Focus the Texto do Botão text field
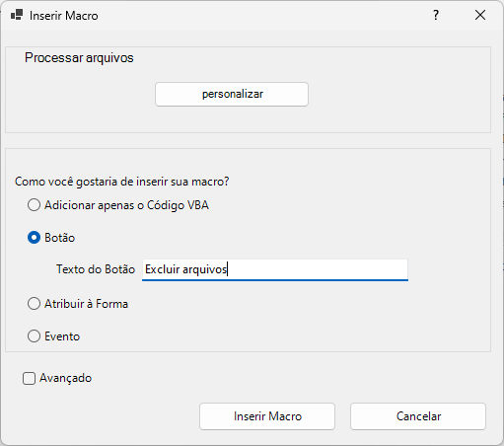Viewport: 504px width, 446px height. tap(275, 269)
